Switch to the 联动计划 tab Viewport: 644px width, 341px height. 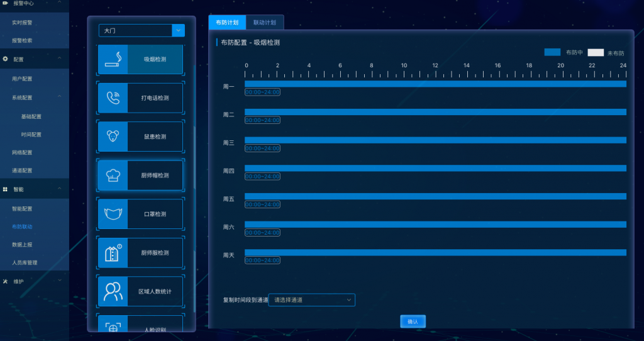pos(265,22)
